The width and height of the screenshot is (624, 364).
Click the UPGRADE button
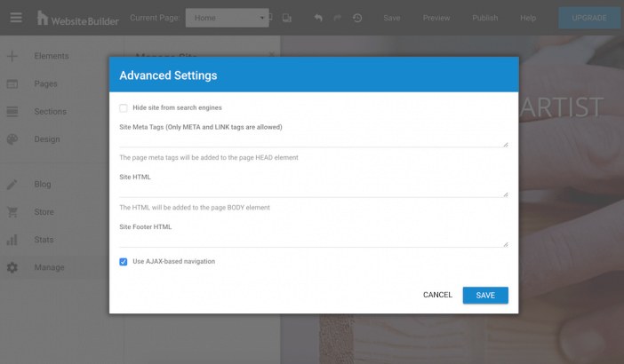tap(589, 18)
